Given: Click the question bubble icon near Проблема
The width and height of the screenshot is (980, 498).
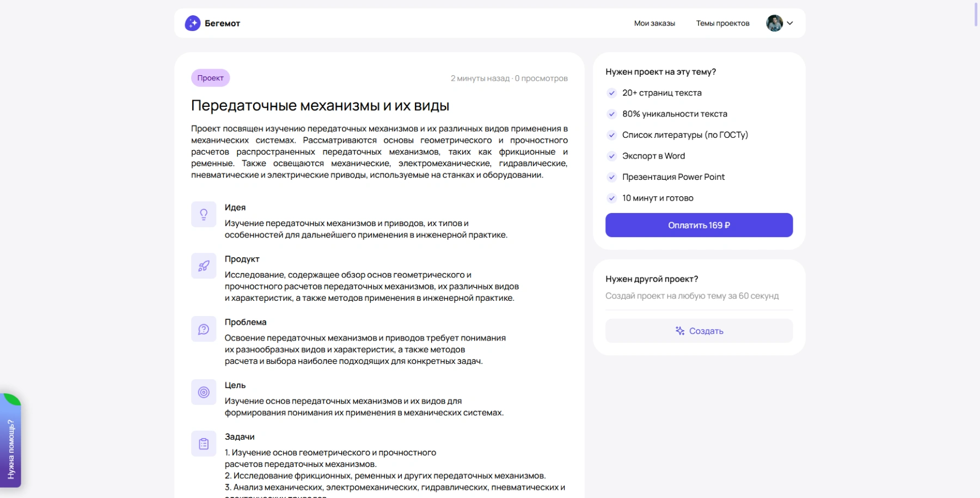Looking at the screenshot, I should (x=204, y=329).
